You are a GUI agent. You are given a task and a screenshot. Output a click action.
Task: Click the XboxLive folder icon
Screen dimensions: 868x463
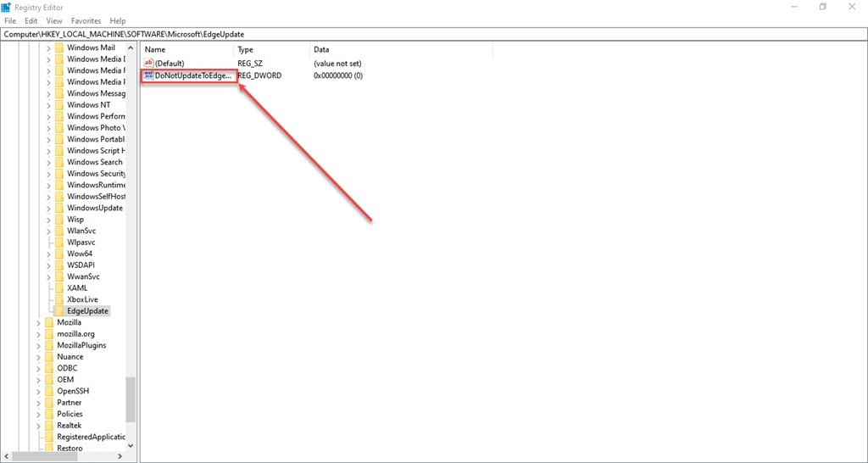coord(59,299)
